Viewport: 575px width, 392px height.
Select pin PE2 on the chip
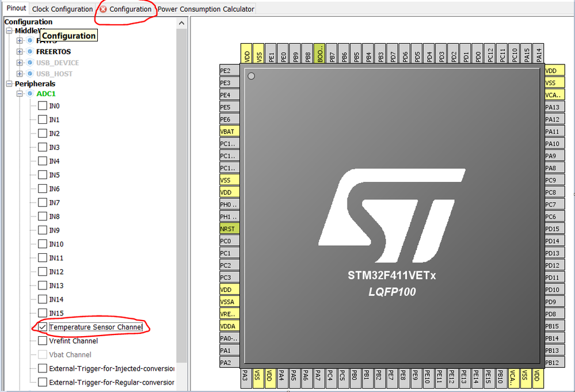coord(229,70)
